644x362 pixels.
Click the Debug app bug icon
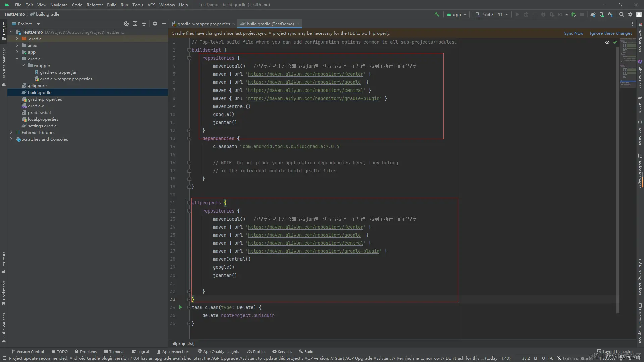click(543, 14)
